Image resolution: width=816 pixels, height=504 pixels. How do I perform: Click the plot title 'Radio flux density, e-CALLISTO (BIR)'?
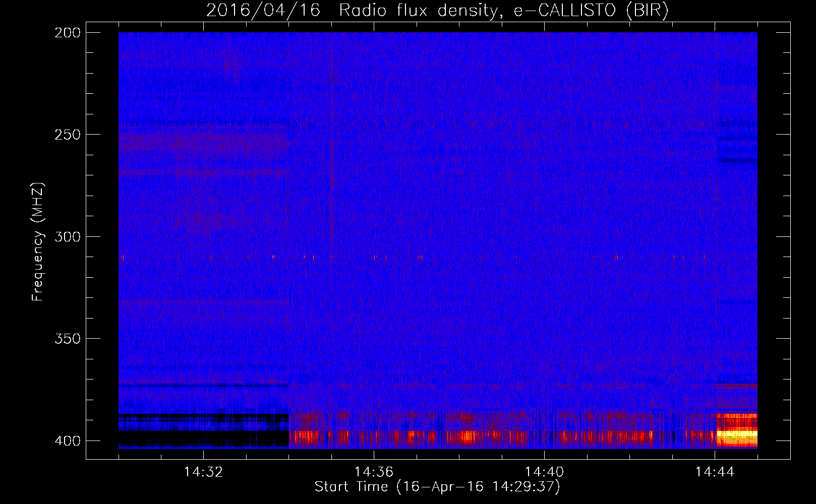[503, 11]
